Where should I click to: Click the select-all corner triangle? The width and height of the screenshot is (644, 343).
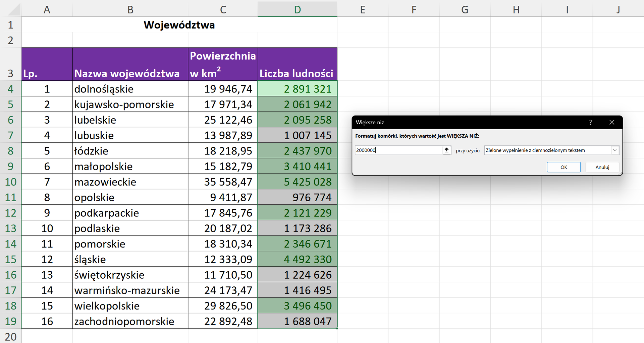[14, 10]
